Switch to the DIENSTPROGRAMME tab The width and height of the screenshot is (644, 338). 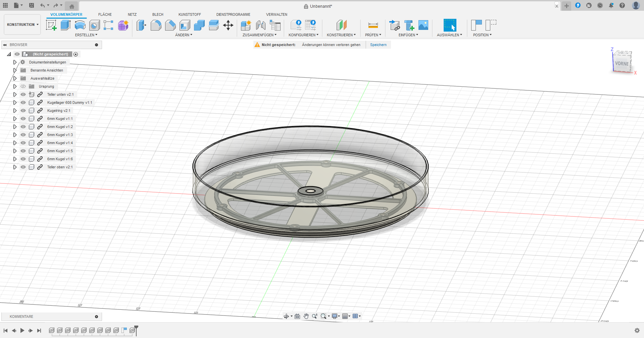pos(233,14)
